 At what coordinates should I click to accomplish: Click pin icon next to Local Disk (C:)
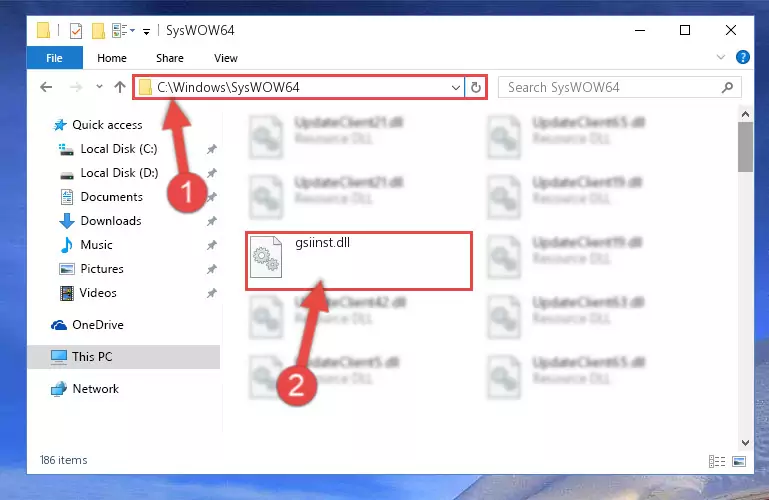click(x=211, y=149)
